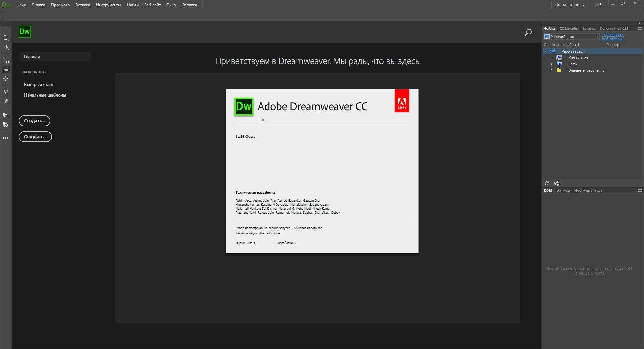The height and width of the screenshot is (349, 644).
Task: Open the Просмотр menu
Action: [60, 5]
